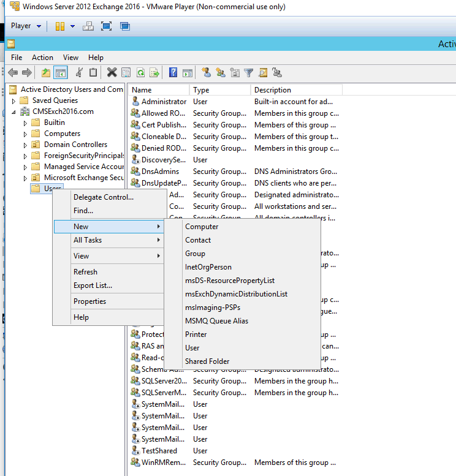
Task: Expand the Domain Controllers tree arrow
Action: click(26, 145)
